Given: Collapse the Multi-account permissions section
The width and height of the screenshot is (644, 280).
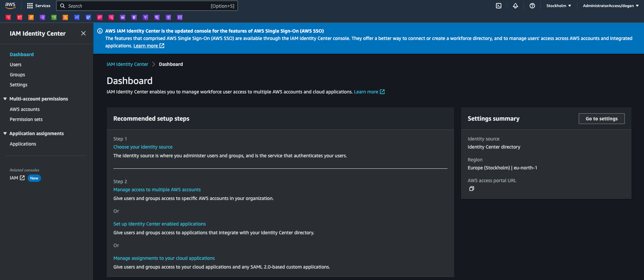Looking at the screenshot, I should [x=5, y=99].
